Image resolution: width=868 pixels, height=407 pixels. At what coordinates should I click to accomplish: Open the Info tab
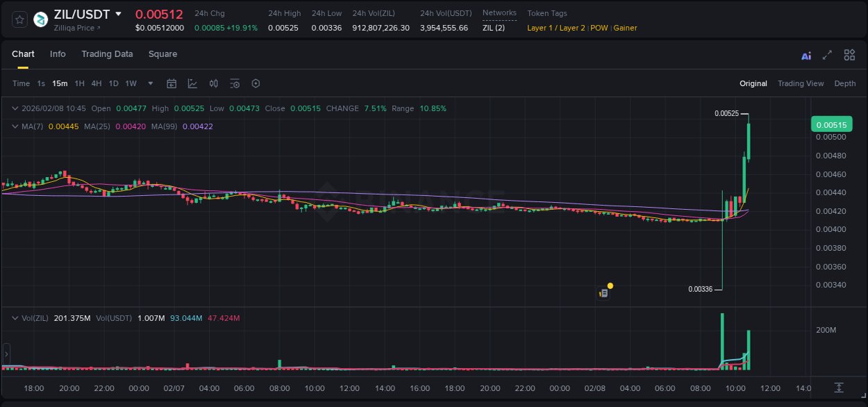click(58, 54)
